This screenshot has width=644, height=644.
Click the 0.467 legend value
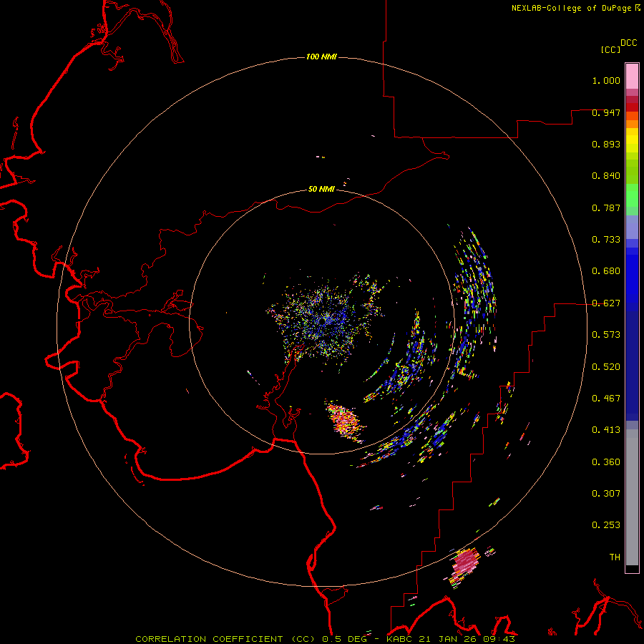pos(606,399)
